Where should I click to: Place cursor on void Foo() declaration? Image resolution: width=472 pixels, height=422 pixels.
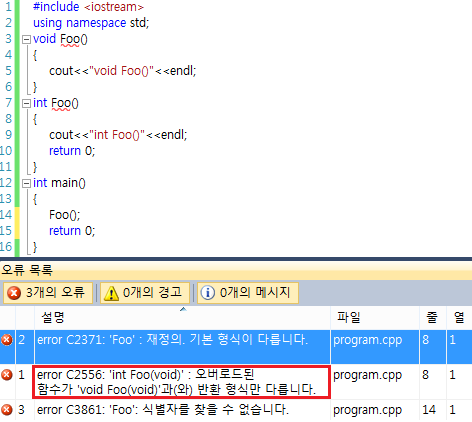60,39
